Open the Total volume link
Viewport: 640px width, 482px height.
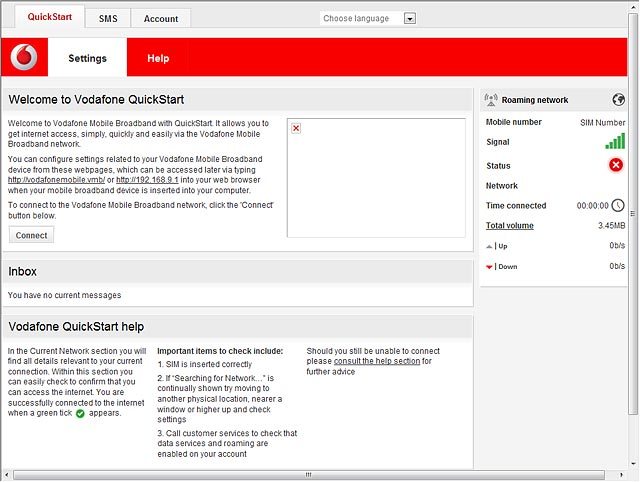click(509, 225)
